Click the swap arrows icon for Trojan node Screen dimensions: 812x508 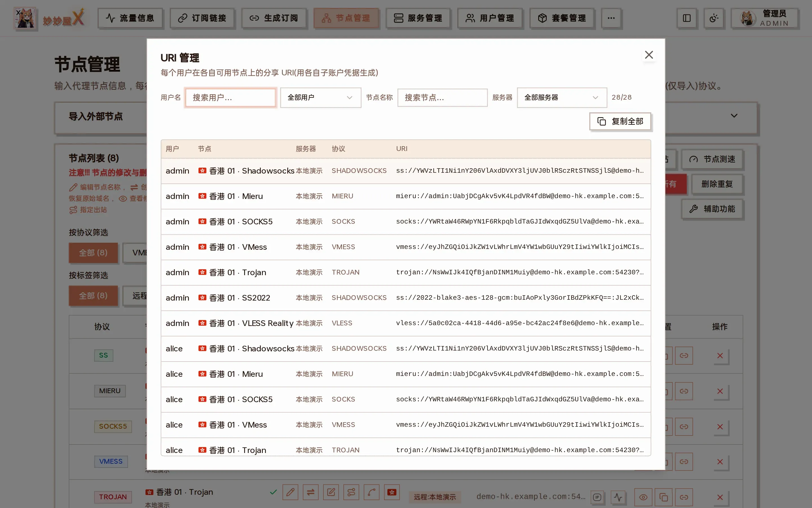(311, 492)
